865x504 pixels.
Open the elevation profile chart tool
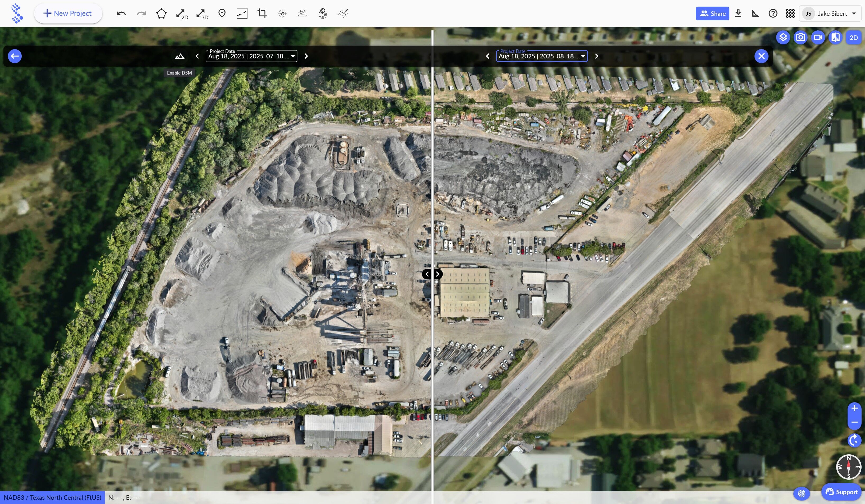(242, 13)
